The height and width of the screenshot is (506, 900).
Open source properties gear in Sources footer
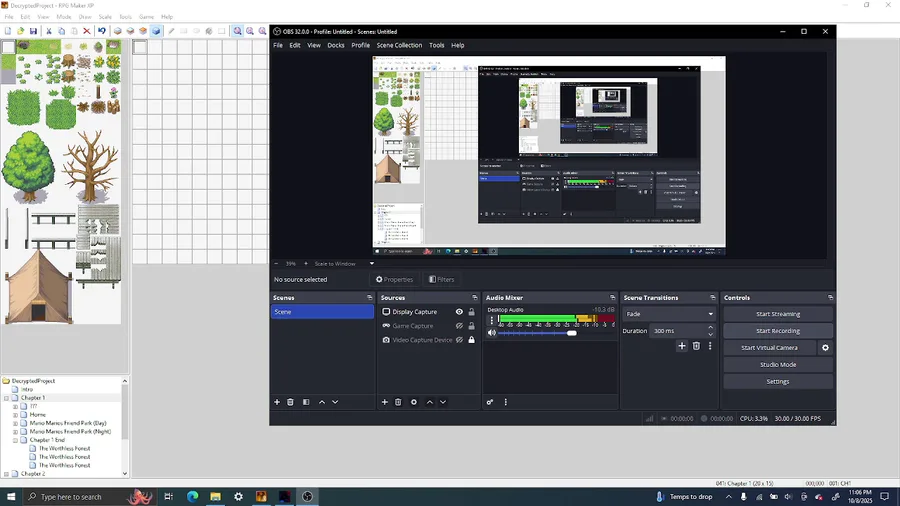point(414,402)
